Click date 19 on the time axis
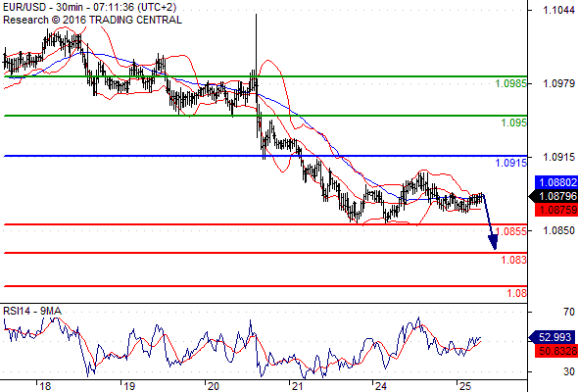Image resolution: width=578 pixels, height=392 pixels. pyautogui.click(x=129, y=386)
